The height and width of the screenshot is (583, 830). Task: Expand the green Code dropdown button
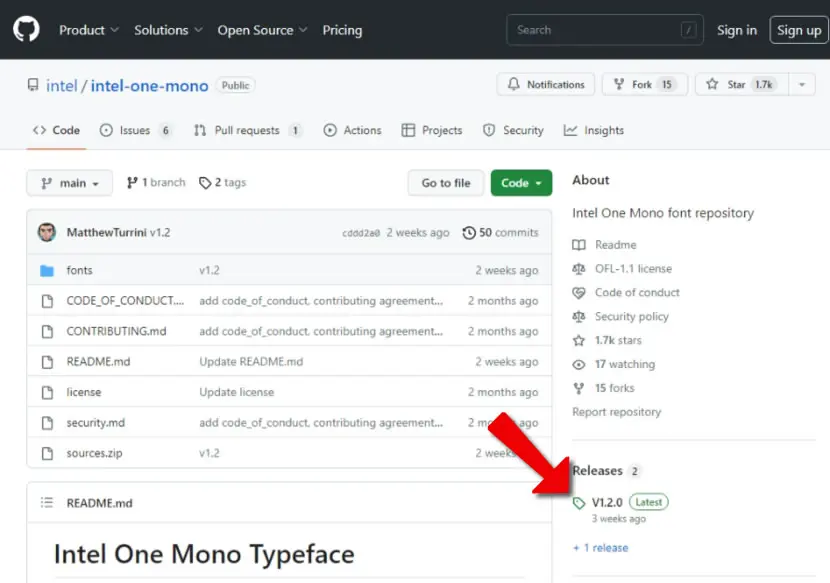(521, 183)
